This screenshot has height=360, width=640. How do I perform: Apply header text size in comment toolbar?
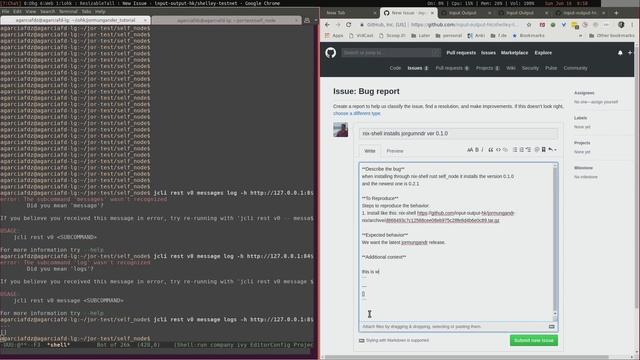click(470, 150)
